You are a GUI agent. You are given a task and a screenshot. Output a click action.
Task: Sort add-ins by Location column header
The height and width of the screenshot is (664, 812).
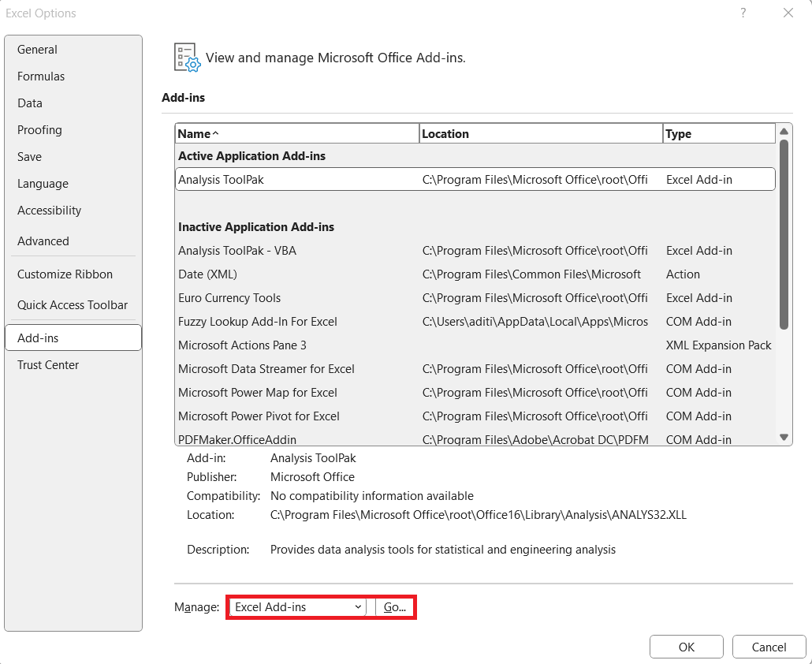click(541, 133)
